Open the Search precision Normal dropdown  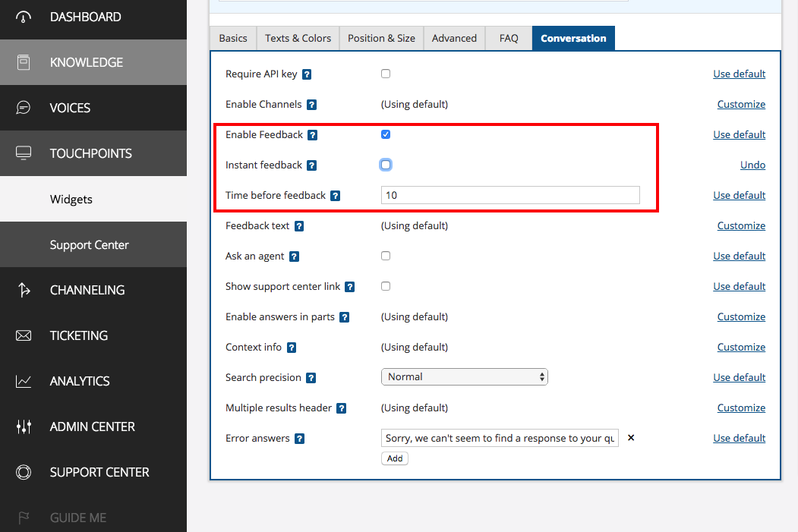(x=465, y=377)
